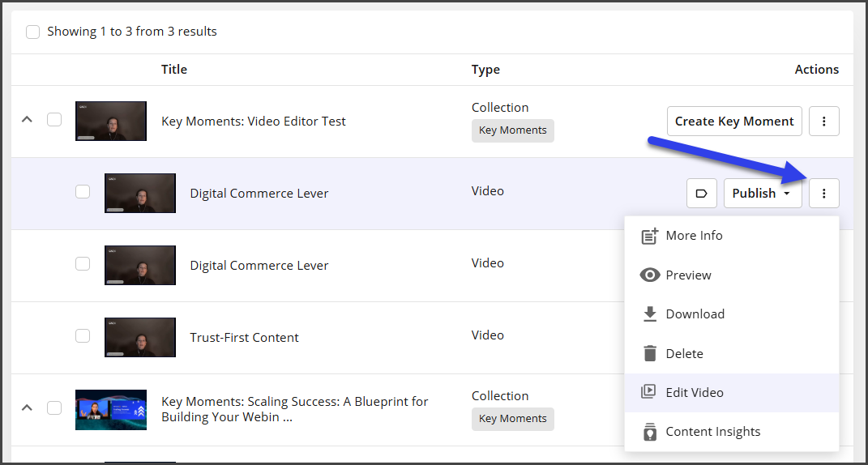
Task: Select checkbox of highlighted Digital Commerce Lever row
Action: point(83,191)
